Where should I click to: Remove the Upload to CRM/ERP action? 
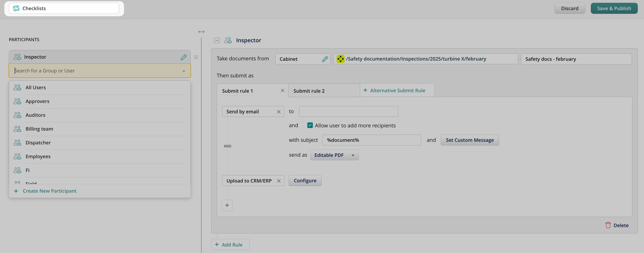coord(279,181)
